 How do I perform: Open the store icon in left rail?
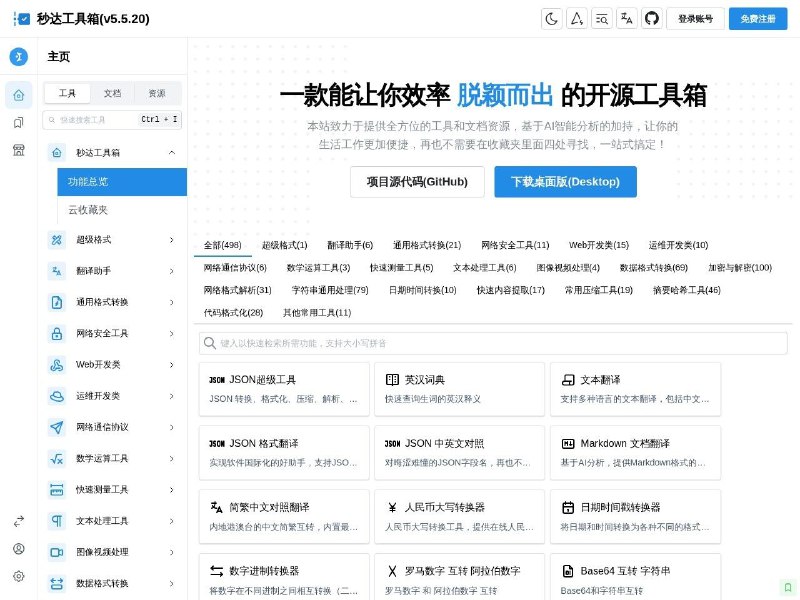tap(19, 150)
